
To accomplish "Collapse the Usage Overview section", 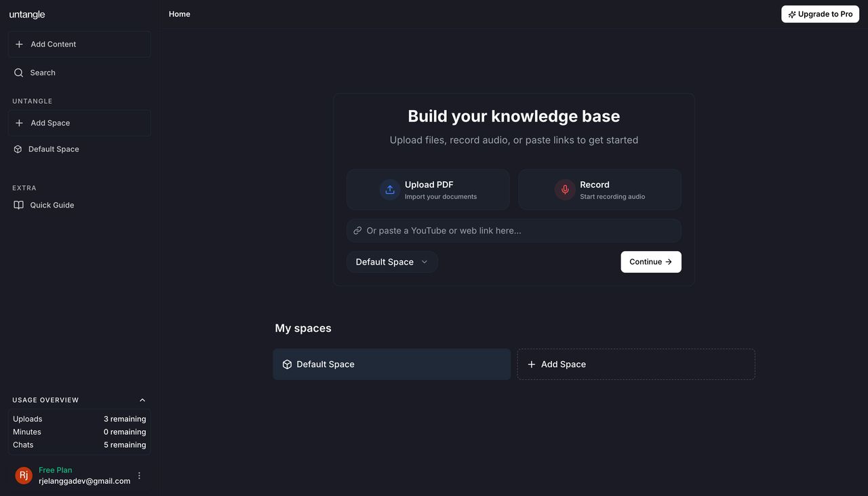I will [142, 400].
